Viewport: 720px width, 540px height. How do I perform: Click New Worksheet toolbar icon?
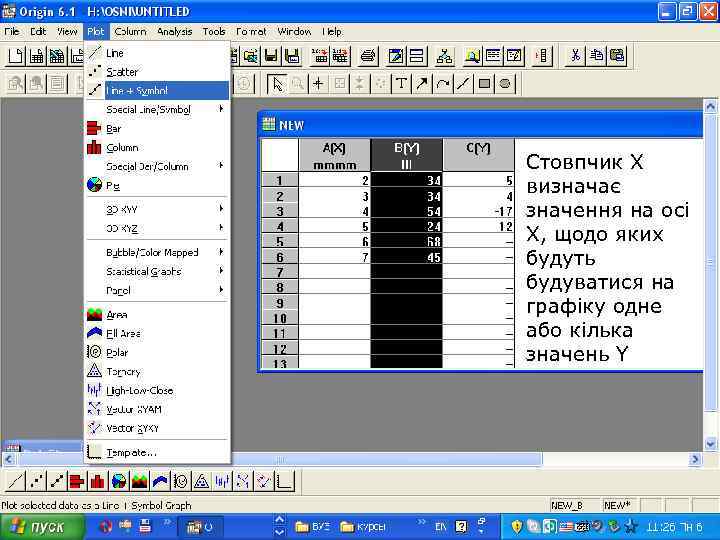(x=36, y=56)
